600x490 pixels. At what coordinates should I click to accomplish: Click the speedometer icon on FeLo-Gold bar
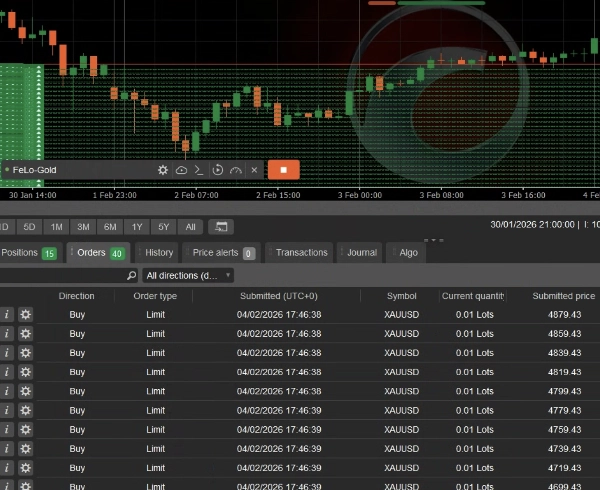(235, 170)
